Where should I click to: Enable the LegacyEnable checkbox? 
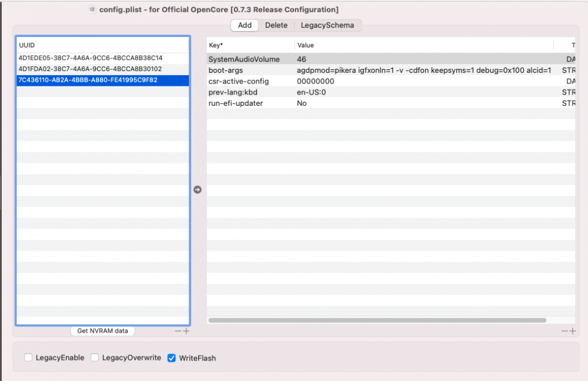[x=28, y=357]
